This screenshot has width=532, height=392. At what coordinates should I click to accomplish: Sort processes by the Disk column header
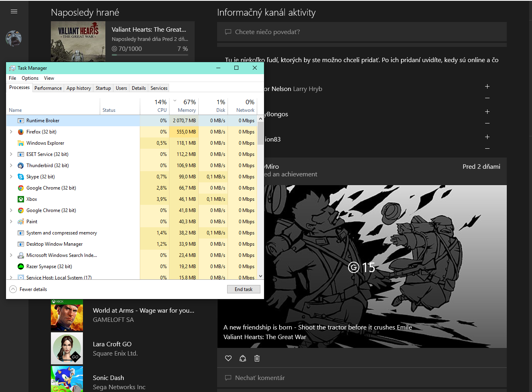[x=213, y=106]
